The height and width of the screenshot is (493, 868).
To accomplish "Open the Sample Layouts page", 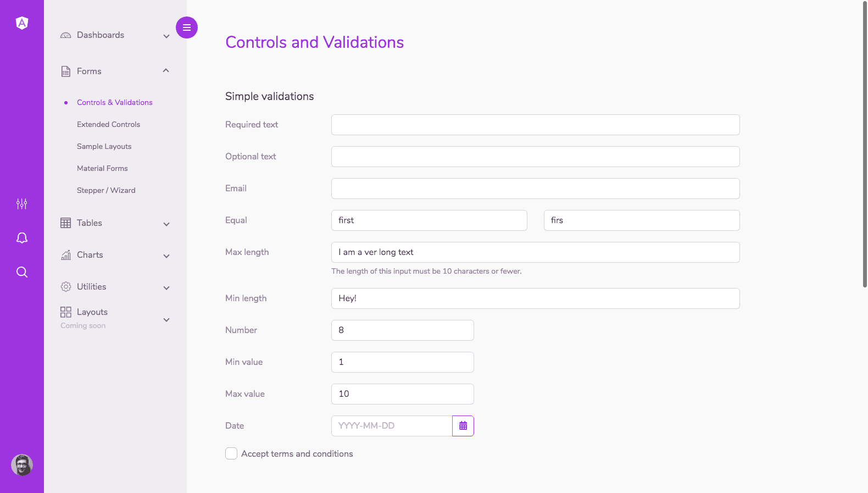I will (x=104, y=146).
